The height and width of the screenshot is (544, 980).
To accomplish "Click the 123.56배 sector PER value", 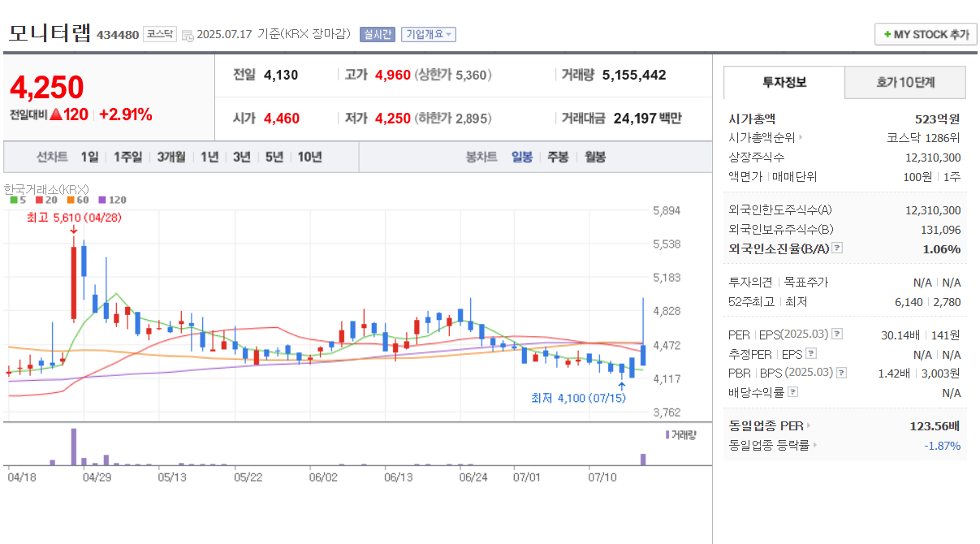I will point(935,425).
